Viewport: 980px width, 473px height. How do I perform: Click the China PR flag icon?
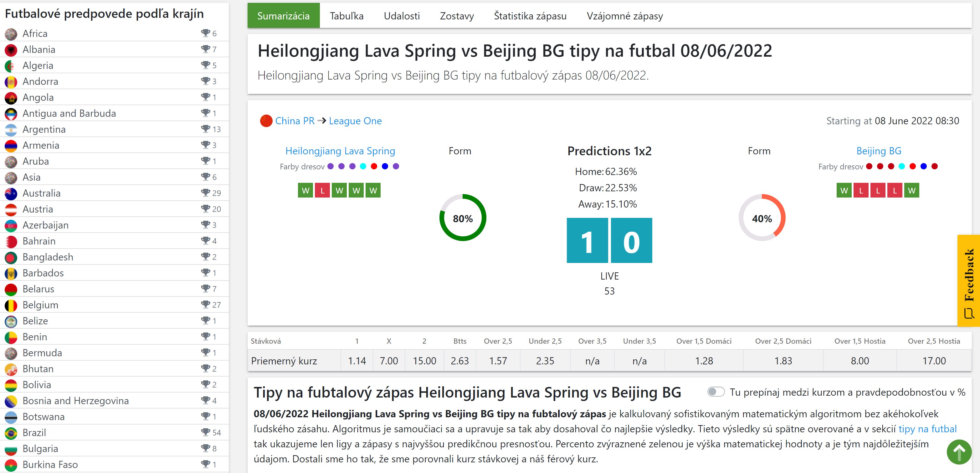266,121
